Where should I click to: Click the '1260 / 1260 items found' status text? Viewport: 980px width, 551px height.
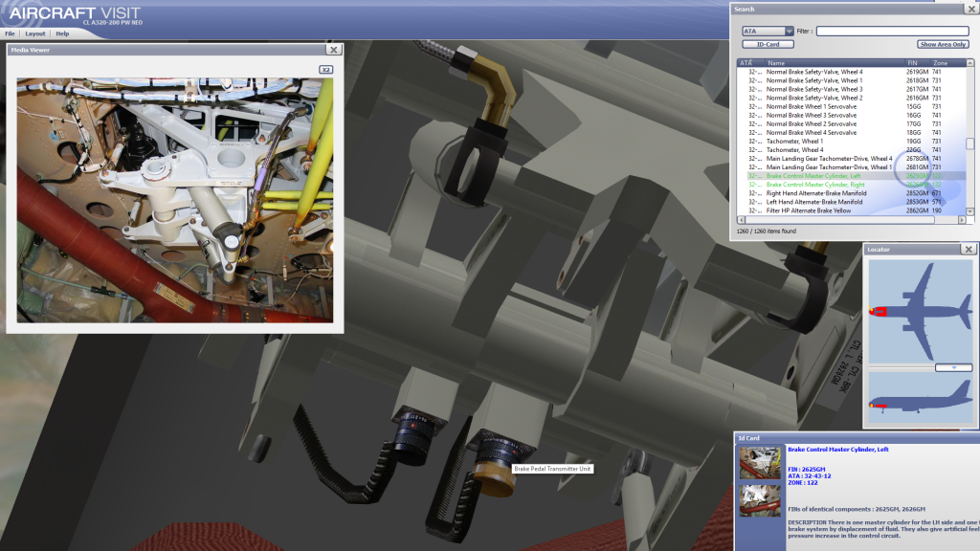(767, 231)
